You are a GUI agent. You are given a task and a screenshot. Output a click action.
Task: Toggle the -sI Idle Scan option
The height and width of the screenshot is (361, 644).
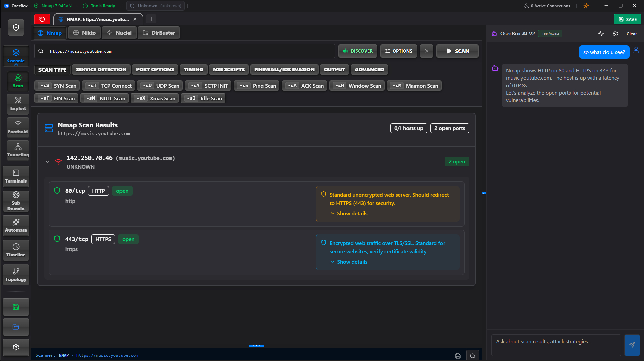point(203,98)
